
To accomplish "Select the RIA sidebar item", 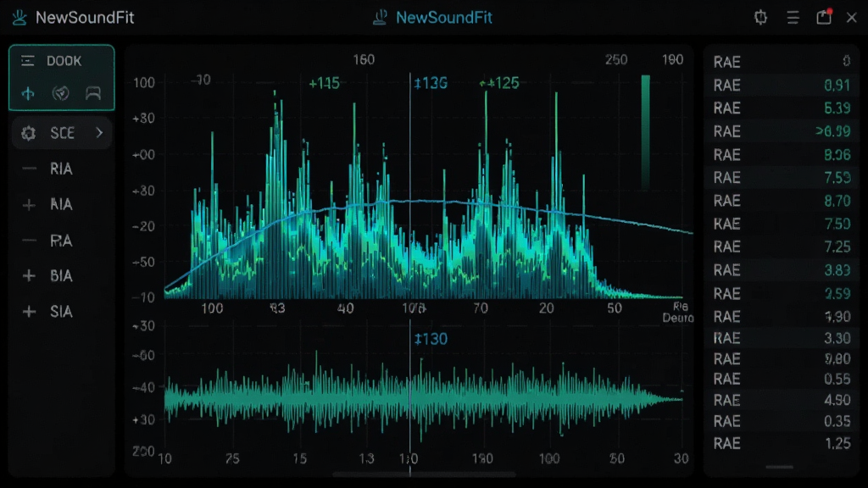I will coord(61,169).
